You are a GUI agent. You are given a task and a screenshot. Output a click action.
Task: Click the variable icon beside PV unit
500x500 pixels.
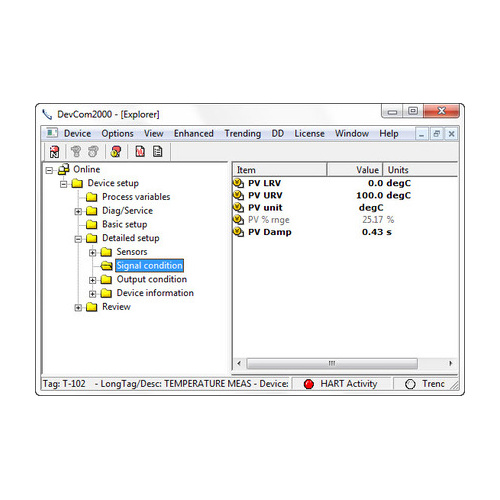click(238, 207)
